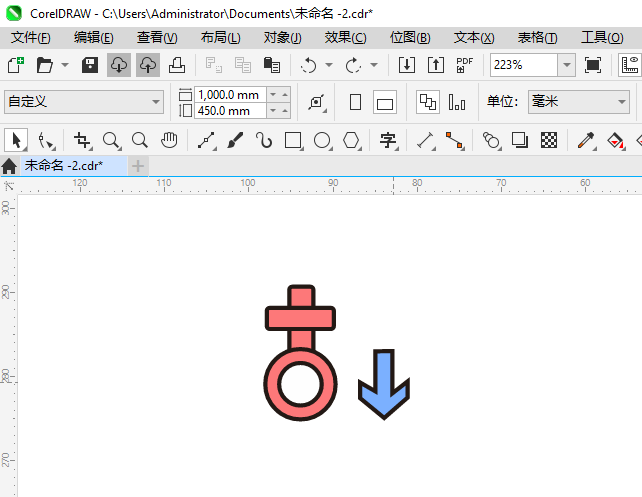Select the Shape node-edit tool

tap(46, 140)
